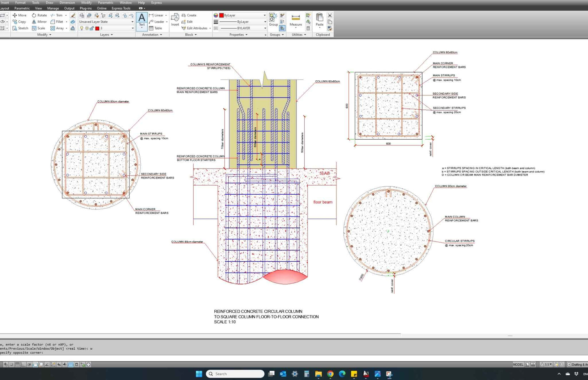The width and height of the screenshot is (588, 380).
Task: Open the Unsaved Layer State dropdown
Action: (x=106, y=22)
